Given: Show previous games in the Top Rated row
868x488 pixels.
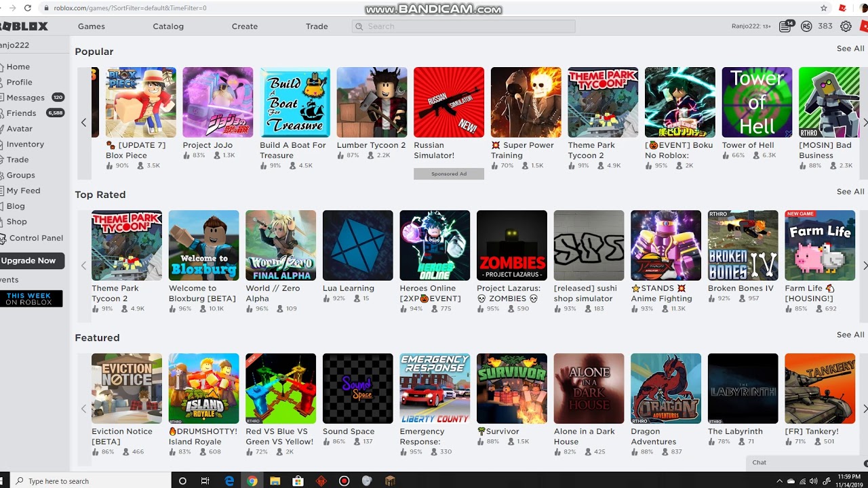Looking at the screenshot, I should (x=83, y=266).
